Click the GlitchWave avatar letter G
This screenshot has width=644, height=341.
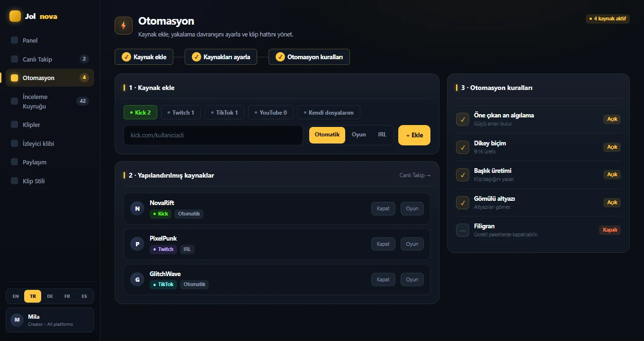137,279
